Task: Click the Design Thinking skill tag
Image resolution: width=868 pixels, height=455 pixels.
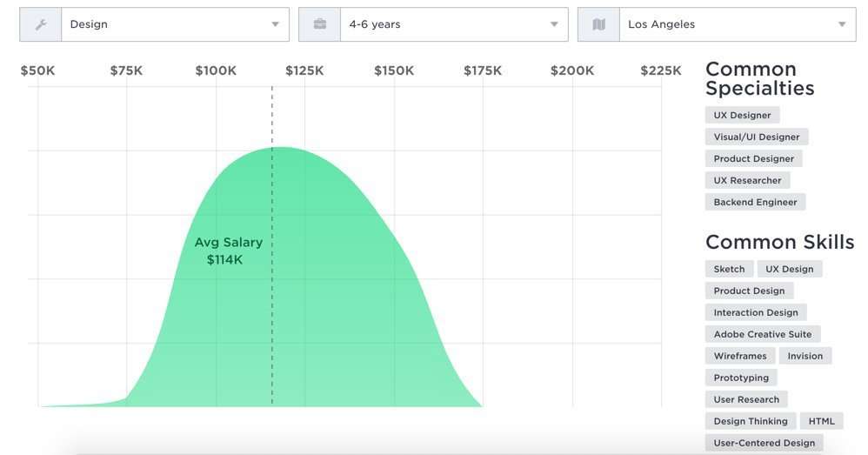Action: tap(751, 421)
